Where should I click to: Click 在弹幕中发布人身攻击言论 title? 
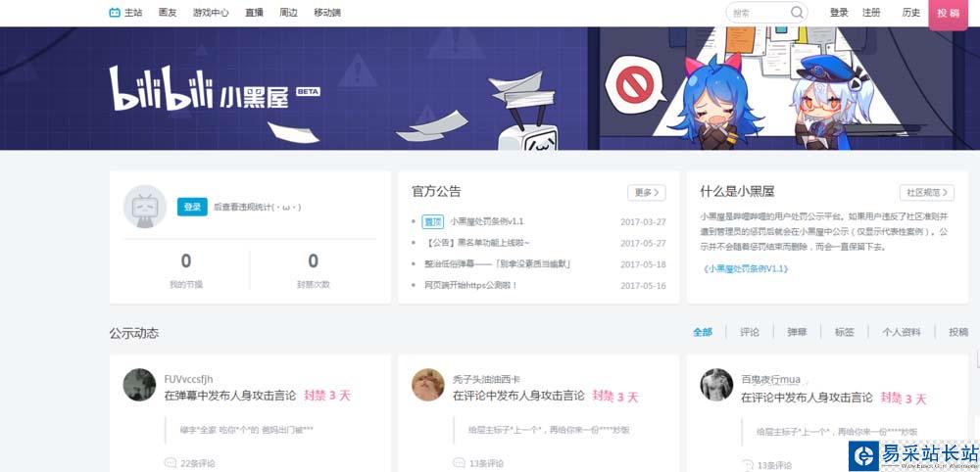(229, 396)
